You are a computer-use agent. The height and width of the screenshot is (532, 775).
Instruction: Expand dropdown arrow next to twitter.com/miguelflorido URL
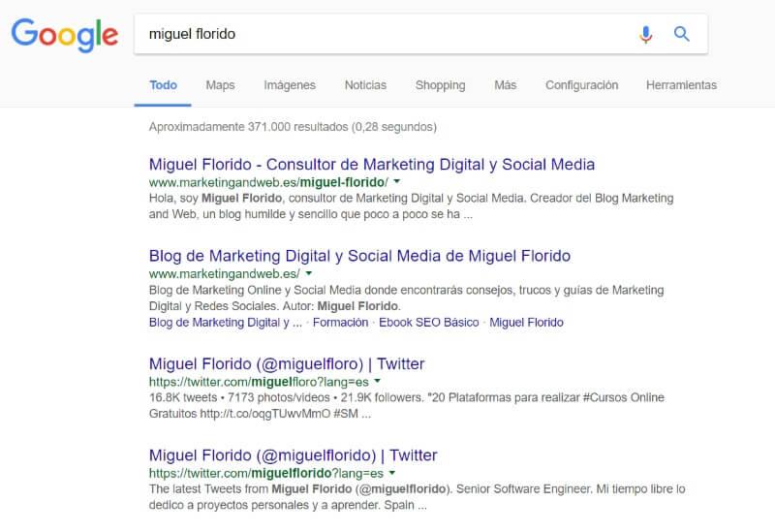click(392, 473)
